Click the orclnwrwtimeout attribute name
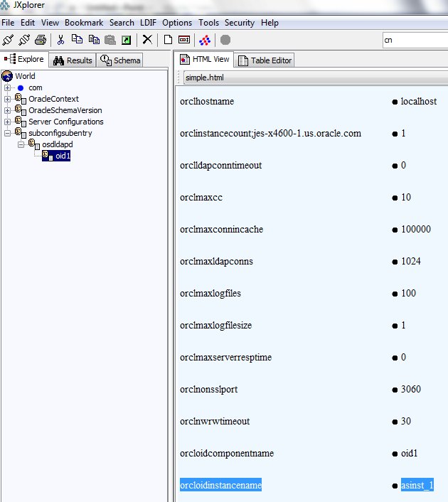This screenshot has height=502, width=448. point(215,422)
